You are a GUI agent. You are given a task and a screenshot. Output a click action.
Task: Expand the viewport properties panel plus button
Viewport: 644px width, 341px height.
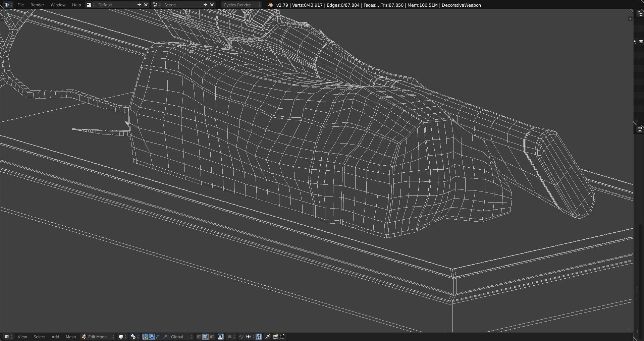coord(630,19)
